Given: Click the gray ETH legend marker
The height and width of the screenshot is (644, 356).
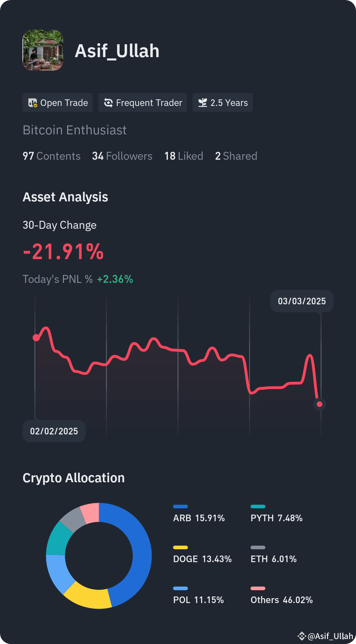Looking at the screenshot, I should [258, 547].
